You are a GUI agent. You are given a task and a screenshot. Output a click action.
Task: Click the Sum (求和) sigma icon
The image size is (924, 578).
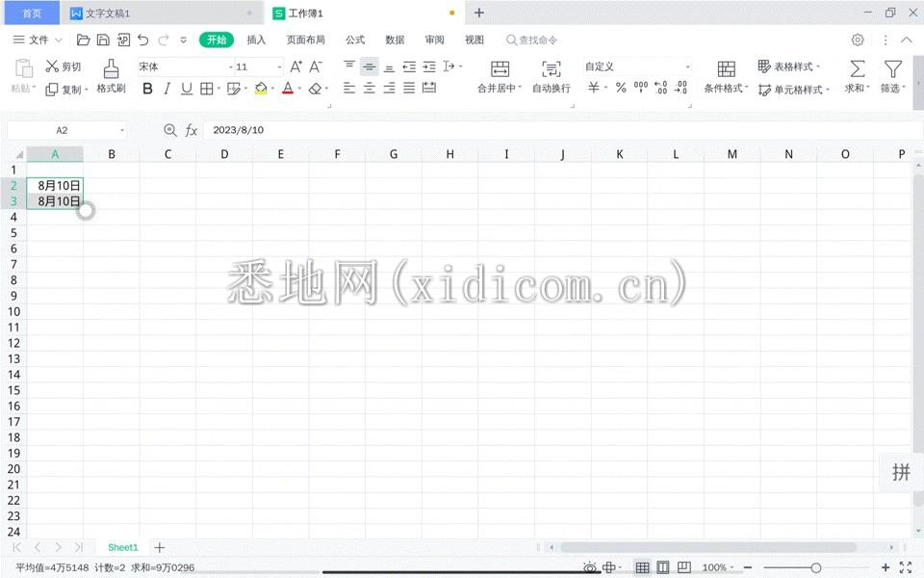click(857, 68)
